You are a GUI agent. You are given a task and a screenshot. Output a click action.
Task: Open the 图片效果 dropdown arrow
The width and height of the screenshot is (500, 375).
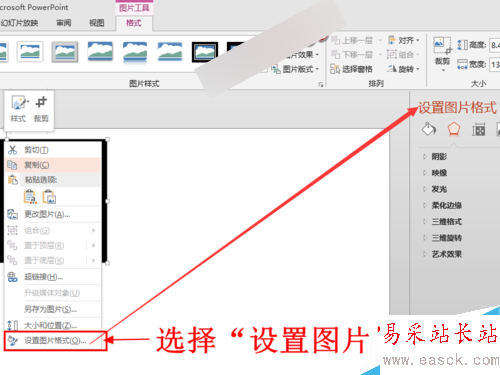point(317,54)
